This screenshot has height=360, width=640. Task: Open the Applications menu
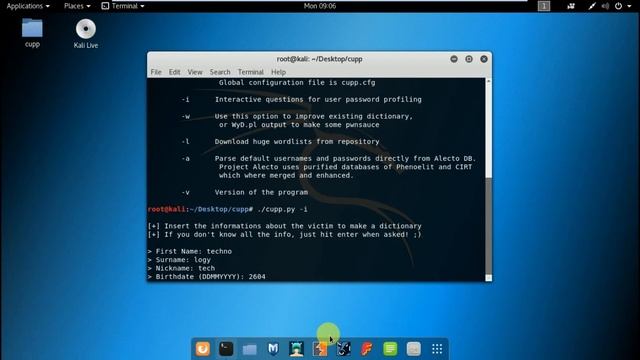tap(28, 6)
